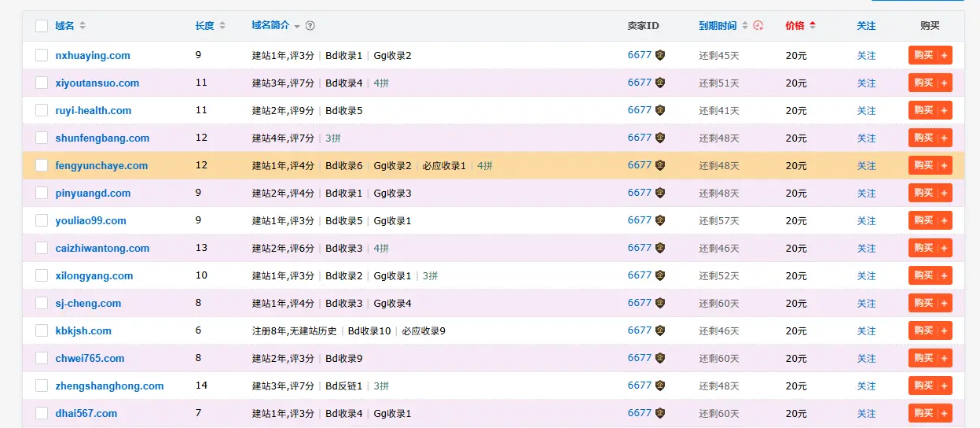
Task: Click the 关注 column header
Action: [x=866, y=26]
